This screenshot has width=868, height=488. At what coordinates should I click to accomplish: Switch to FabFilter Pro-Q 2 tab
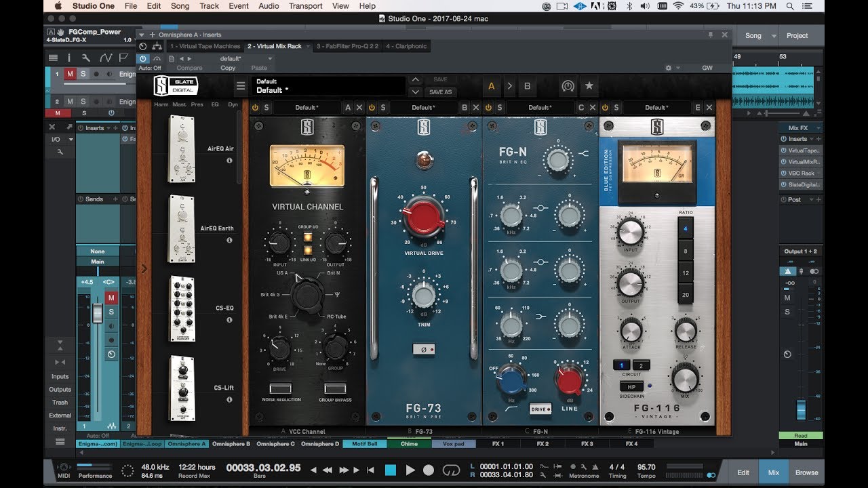pos(347,46)
